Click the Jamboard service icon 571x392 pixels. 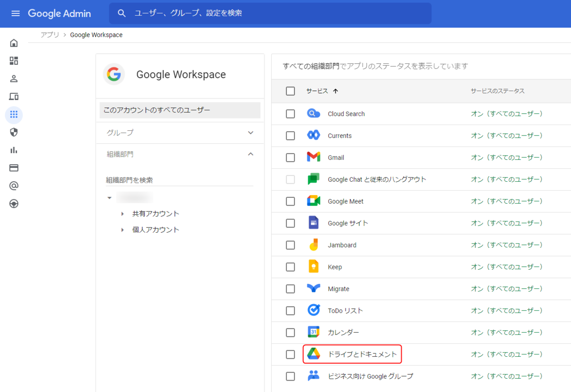(x=314, y=245)
